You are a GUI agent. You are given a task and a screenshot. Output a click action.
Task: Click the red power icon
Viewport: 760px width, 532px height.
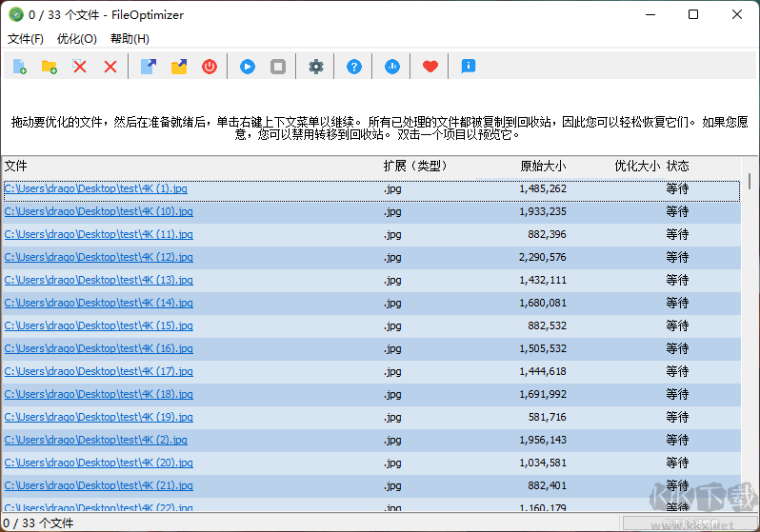[209, 67]
